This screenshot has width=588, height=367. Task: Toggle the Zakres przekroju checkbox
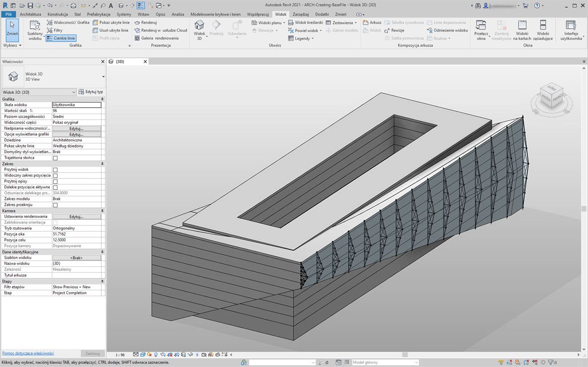coord(55,205)
